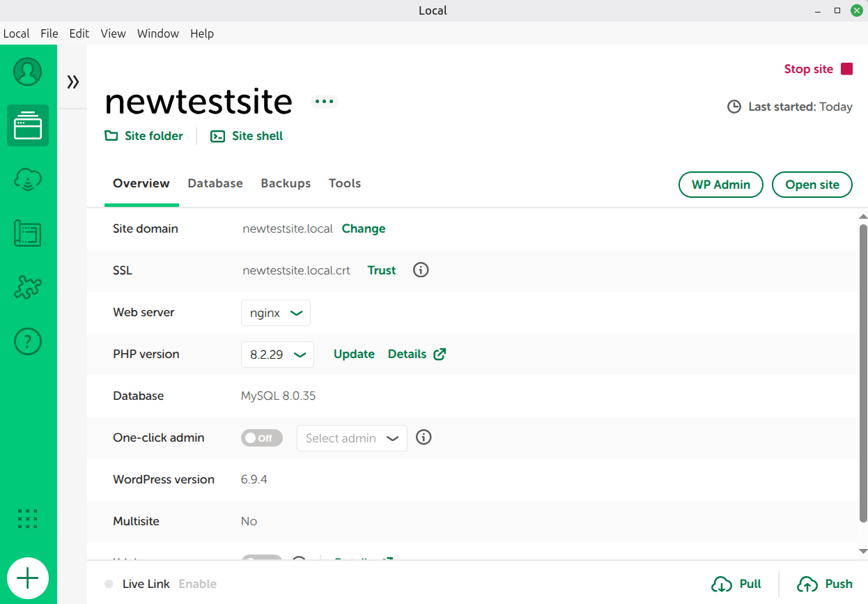Click the Site folder icon
Screen dimensions: 868x604
pyautogui.click(x=111, y=136)
